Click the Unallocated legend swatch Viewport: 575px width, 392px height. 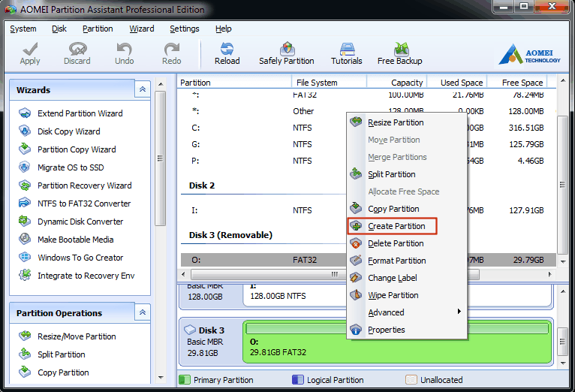(x=411, y=379)
